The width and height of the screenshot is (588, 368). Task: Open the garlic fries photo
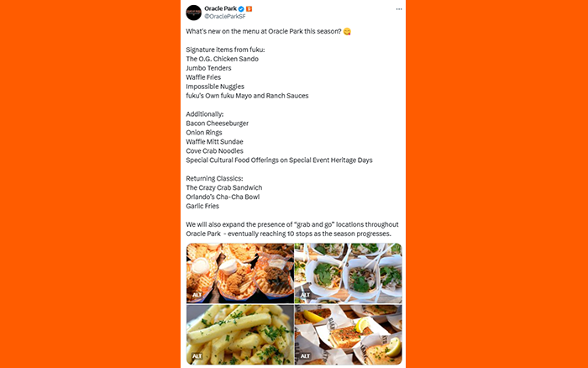coord(240,334)
